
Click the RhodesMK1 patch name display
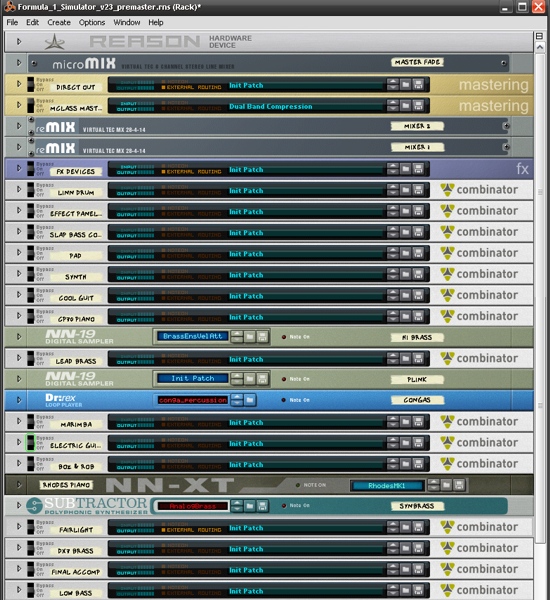387,486
